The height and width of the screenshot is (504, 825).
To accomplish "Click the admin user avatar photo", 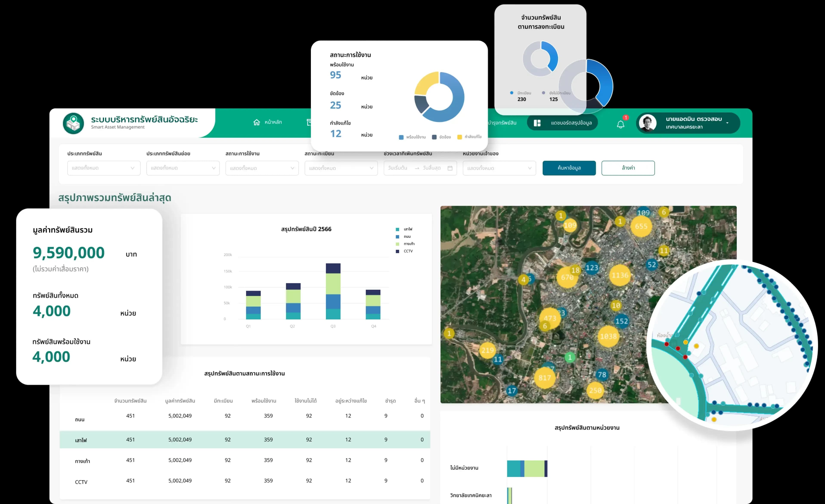I will click(x=648, y=123).
